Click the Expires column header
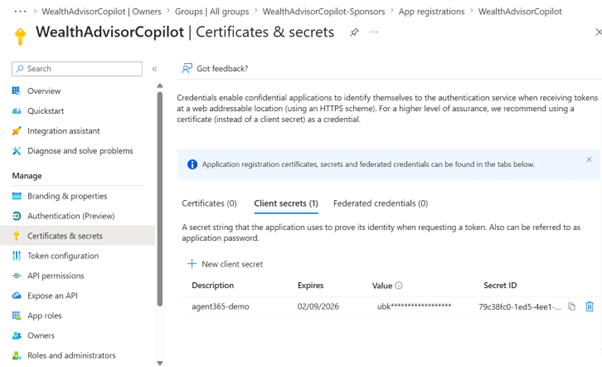Image resolution: width=602 pixels, height=367 pixels. click(311, 285)
